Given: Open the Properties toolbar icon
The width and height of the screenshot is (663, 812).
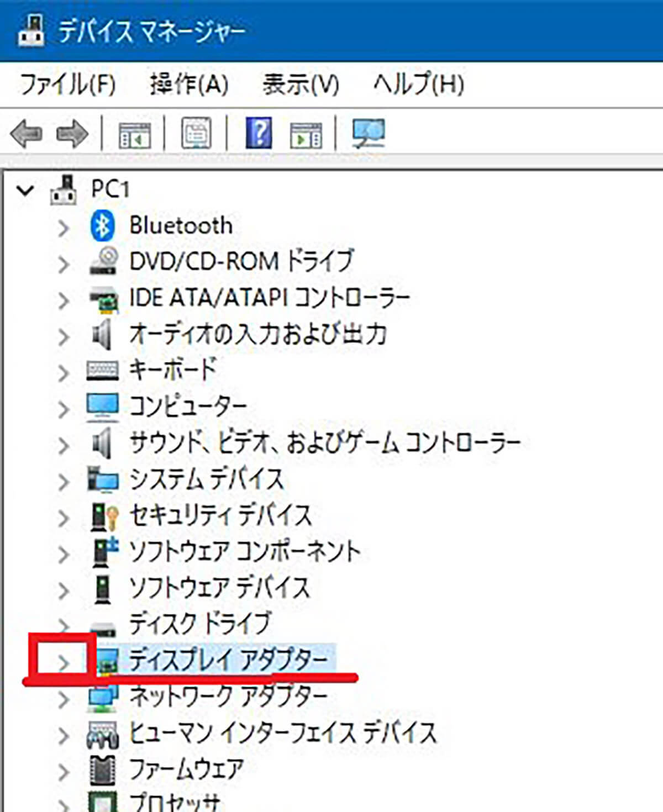Looking at the screenshot, I should (x=196, y=133).
